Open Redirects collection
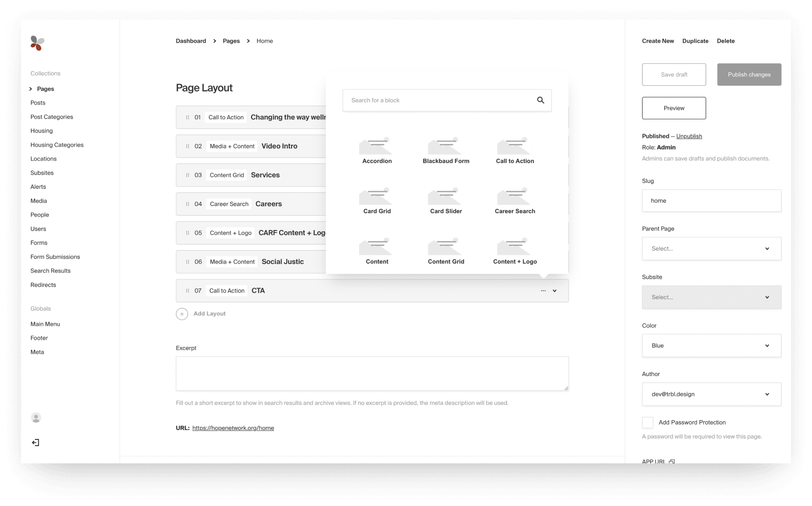The height and width of the screenshot is (506, 812). click(x=43, y=285)
